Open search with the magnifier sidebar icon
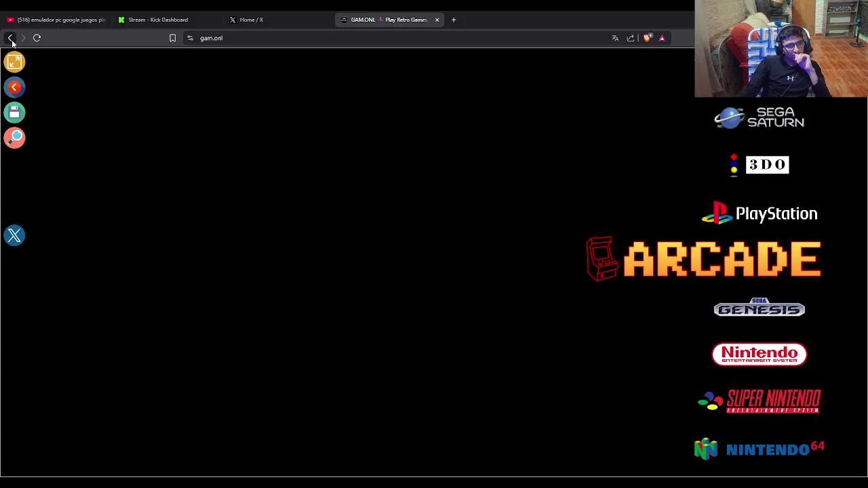Image resolution: width=868 pixels, height=488 pixels. tap(14, 138)
